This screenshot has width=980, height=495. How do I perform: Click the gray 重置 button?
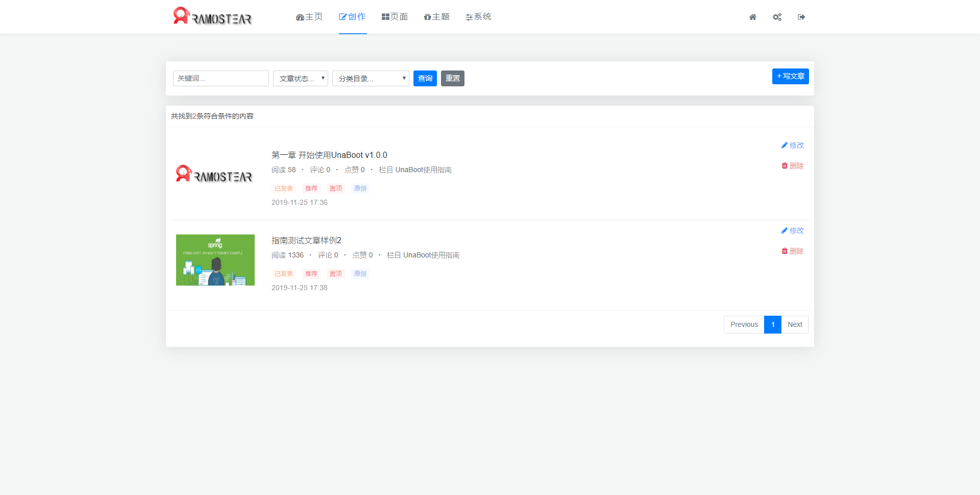pyautogui.click(x=453, y=78)
